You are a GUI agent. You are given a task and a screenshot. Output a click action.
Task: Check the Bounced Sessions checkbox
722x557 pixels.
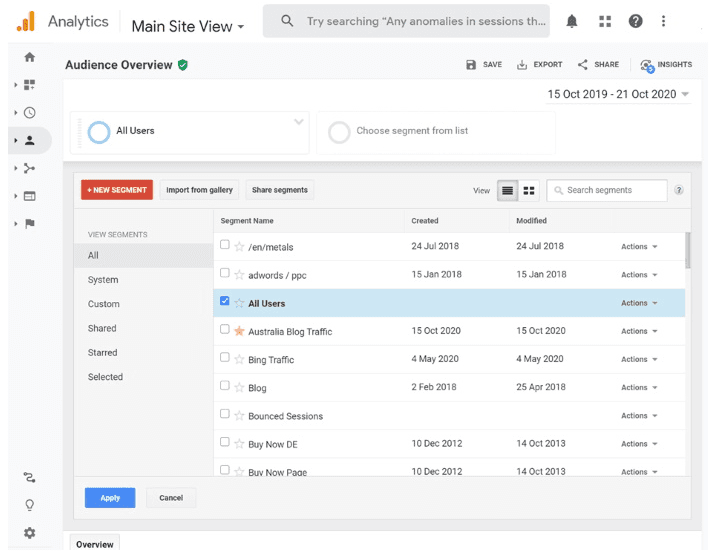click(x=225, y=414)
